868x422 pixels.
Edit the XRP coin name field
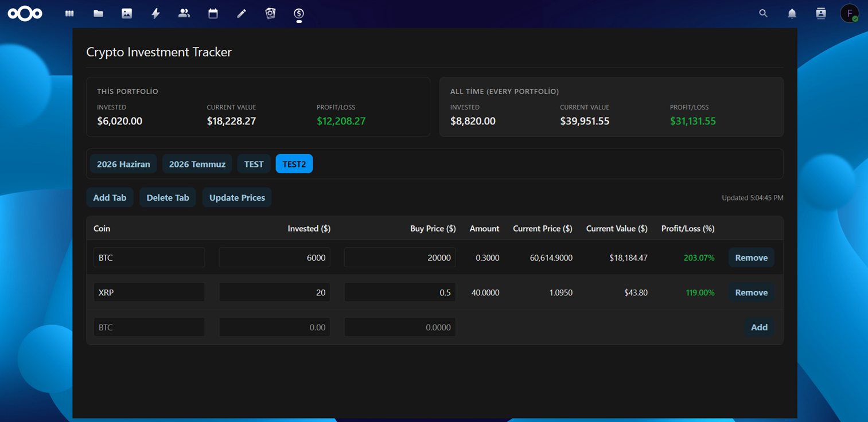[x=149, y=292]
